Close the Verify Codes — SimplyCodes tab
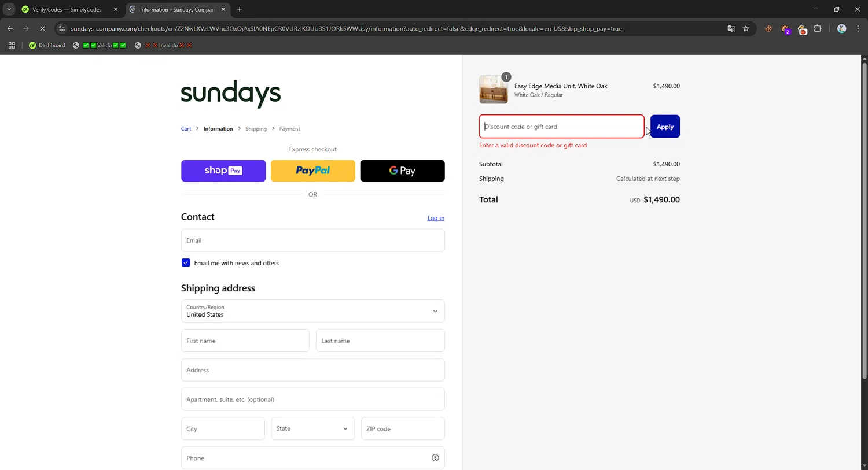Screen dimensions: 868x470 pos(116,9)
